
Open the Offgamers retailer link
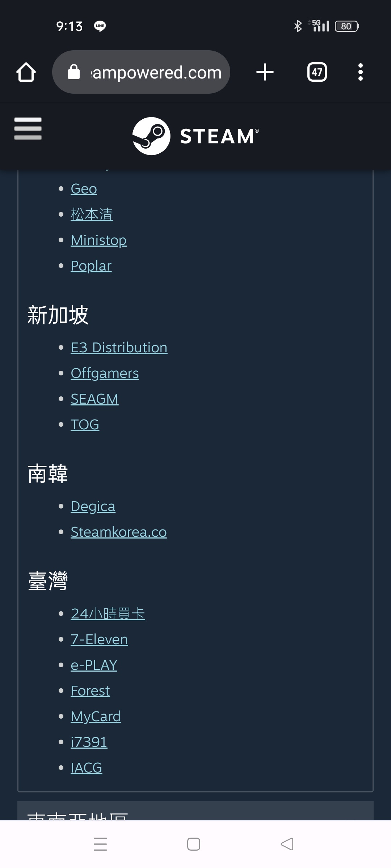pos(105,373)
